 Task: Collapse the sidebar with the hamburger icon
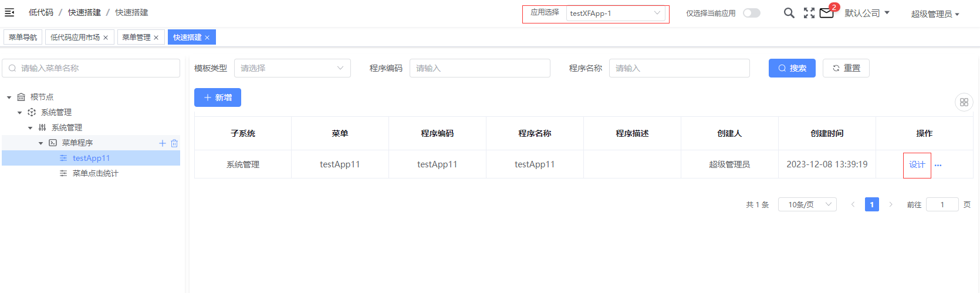9,12
